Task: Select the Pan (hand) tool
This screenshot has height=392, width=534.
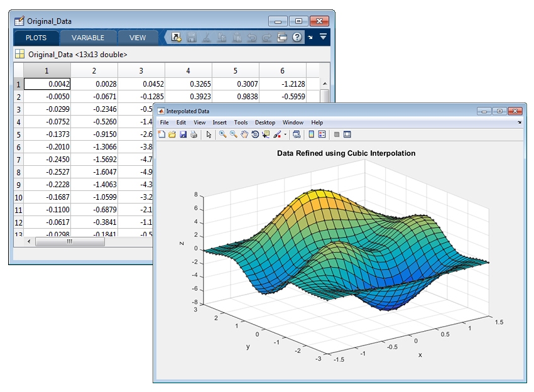Action: [x=244, y=134]
